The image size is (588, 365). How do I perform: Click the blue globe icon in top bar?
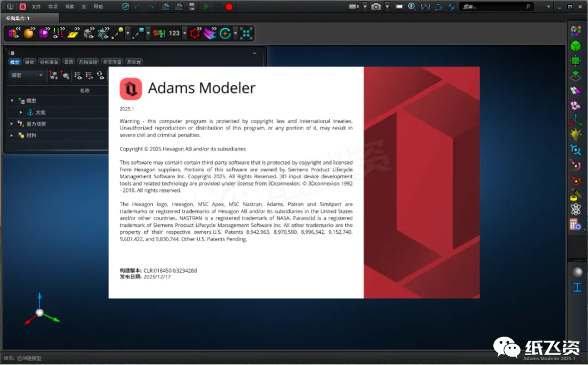coord(451,7)
